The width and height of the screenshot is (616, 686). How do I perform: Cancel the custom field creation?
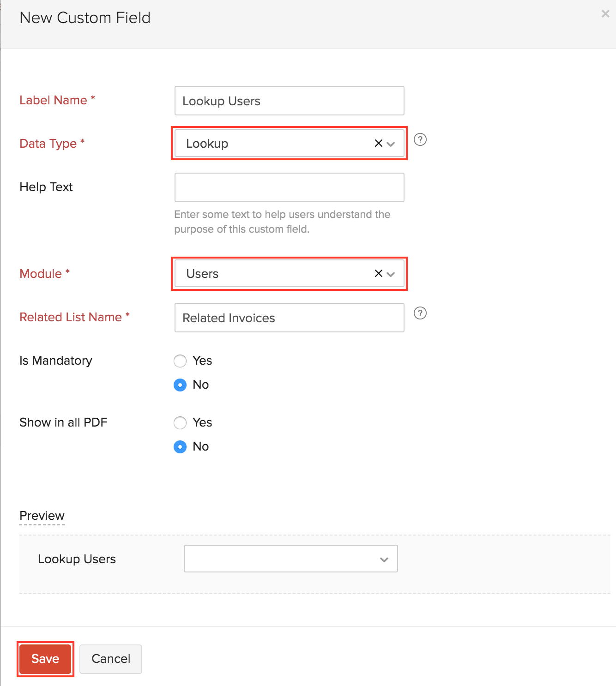(111, 659)
